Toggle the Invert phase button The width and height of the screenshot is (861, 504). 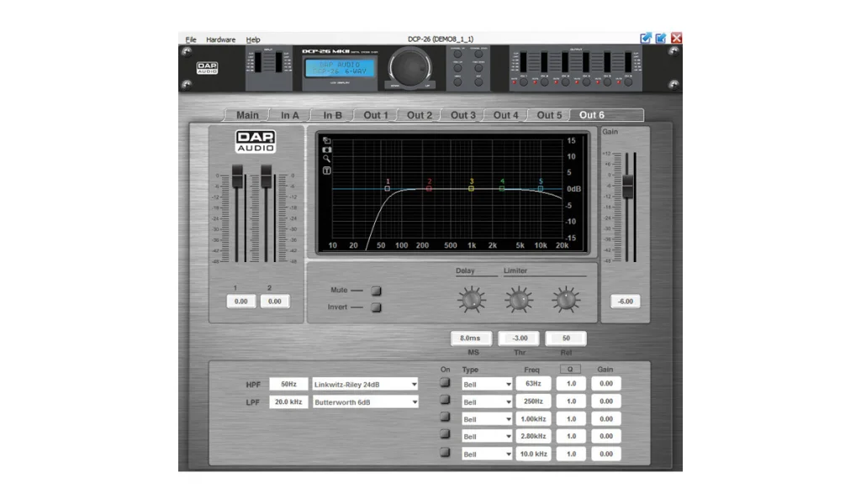(x=376, y=307)
